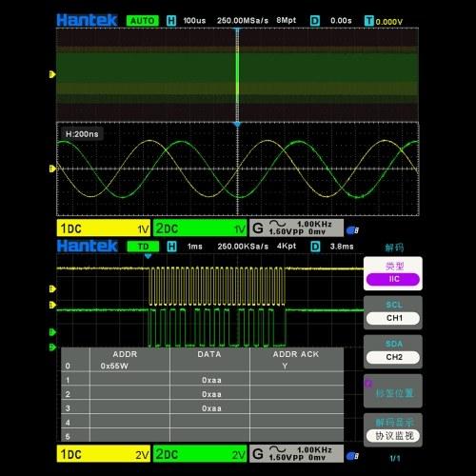
Task: Open the IIC decode type selector
Action: coord(393,279)
